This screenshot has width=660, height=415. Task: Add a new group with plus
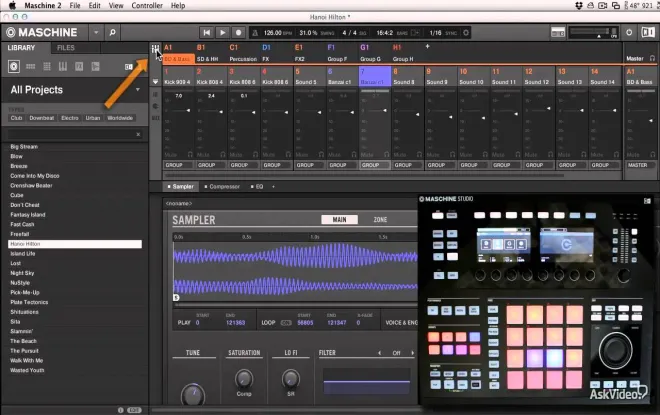[427, 46]
